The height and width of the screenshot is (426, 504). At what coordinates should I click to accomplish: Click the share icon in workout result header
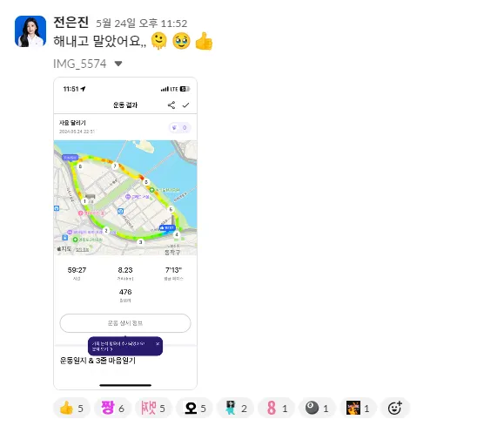click(x=171, y=105)
